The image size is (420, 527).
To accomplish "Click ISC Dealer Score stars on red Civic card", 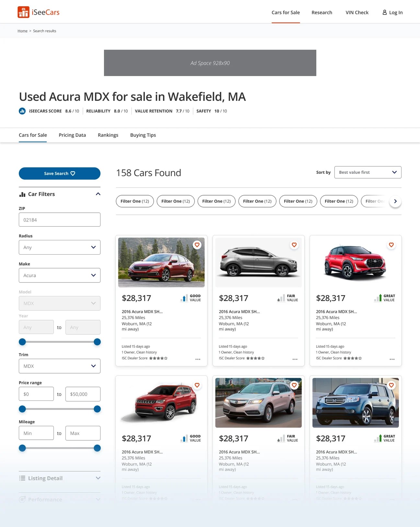I will coord(158,358).
